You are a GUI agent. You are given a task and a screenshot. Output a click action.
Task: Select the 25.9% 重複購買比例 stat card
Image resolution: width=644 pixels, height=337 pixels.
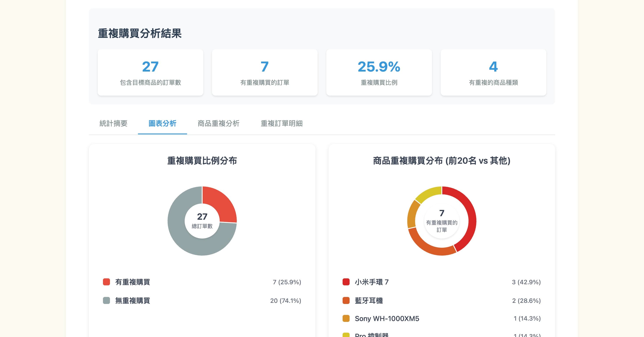(x=379, y=72)
